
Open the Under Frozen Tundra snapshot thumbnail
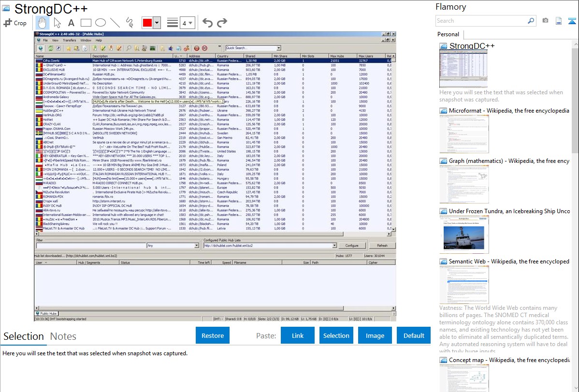coord(464,234)
